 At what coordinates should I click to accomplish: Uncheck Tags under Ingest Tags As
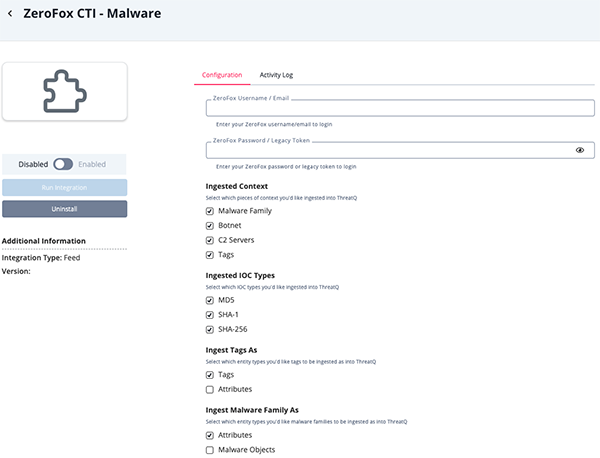(210, 375)
